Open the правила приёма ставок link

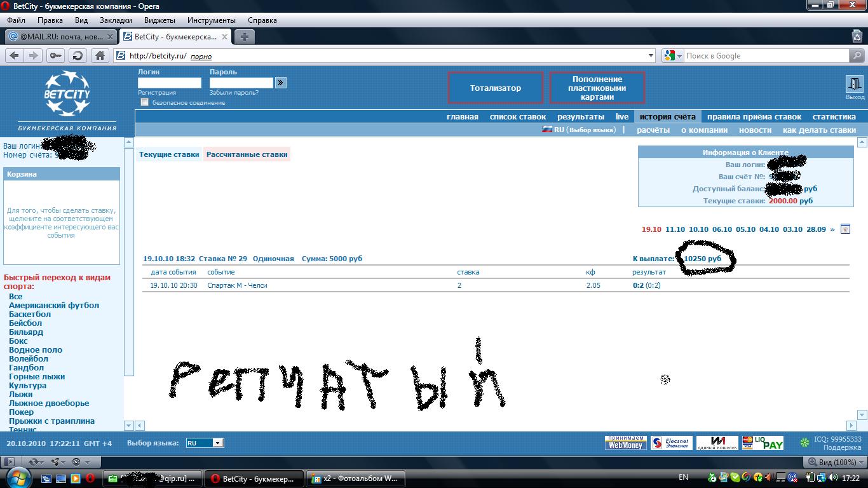tap(754, 117)
